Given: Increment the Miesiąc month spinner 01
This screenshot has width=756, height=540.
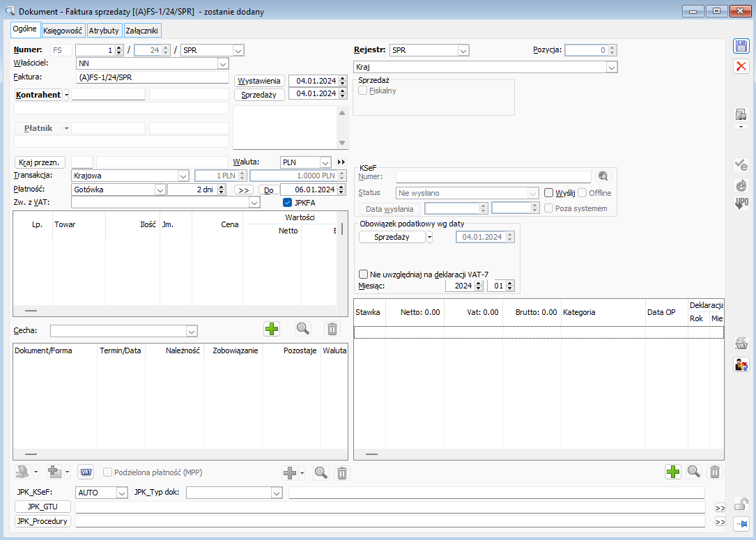Looking at the screenshot, I should pyautogui.click(x=510, y=284).
